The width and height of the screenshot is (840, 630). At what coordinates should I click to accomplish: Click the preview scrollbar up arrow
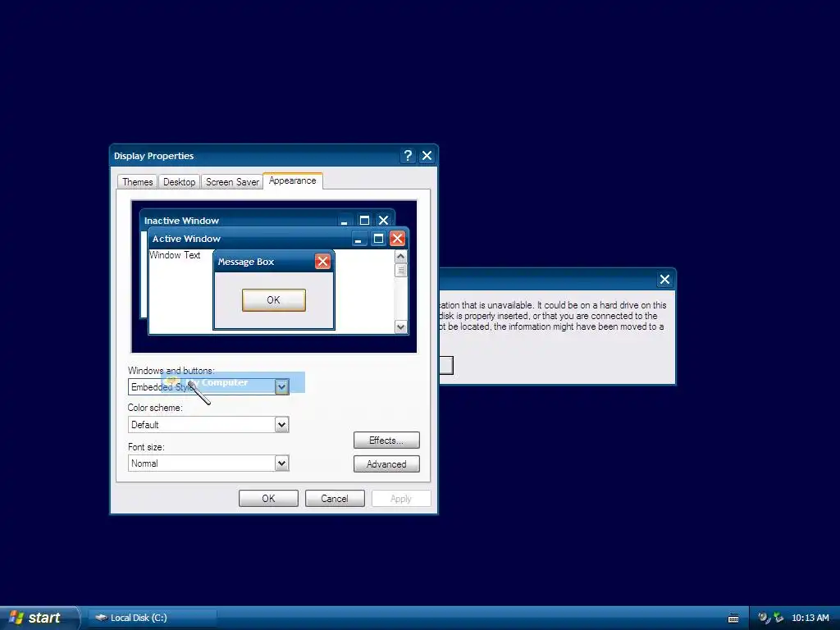400,257
